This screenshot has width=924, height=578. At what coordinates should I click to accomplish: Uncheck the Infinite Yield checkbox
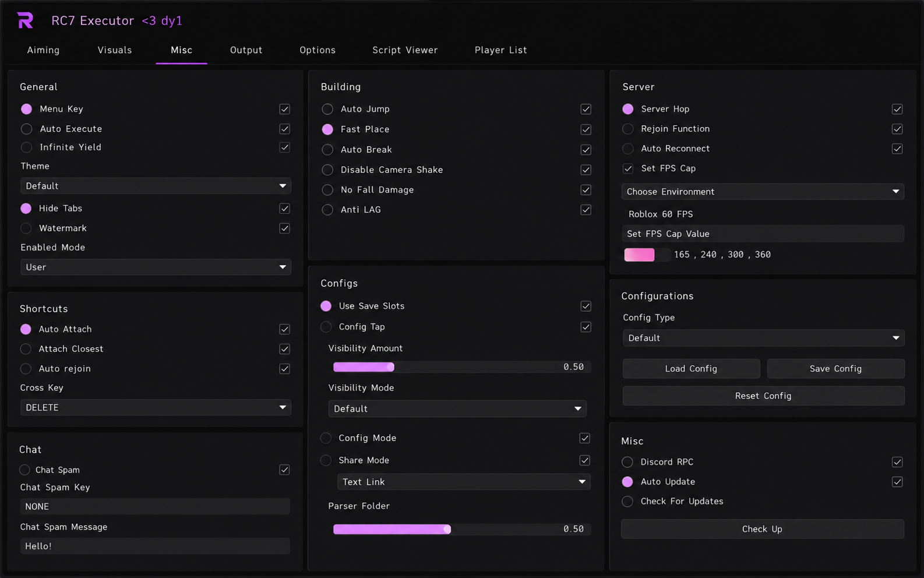[284, 147]
